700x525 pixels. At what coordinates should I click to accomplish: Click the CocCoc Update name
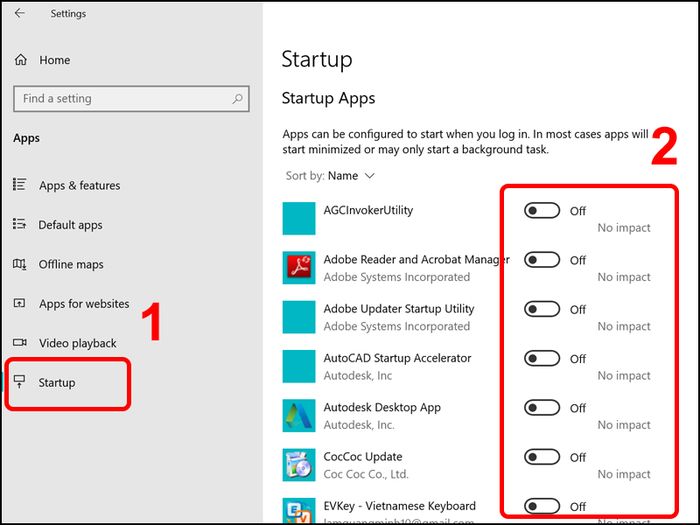coord(363,457)
